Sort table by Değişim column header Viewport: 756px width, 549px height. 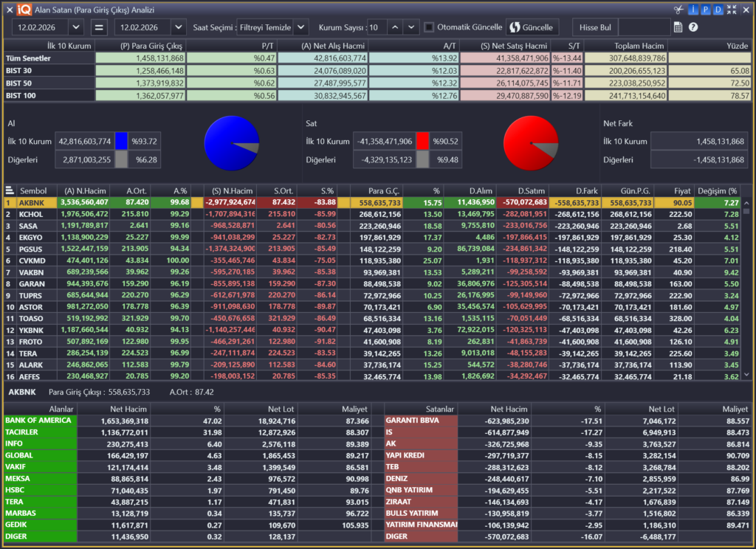721,190
